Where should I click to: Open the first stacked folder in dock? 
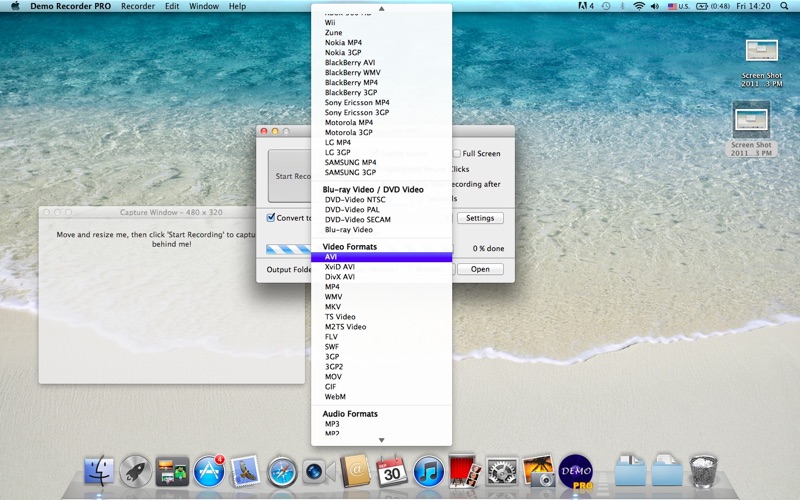click(x=631, y=470)
